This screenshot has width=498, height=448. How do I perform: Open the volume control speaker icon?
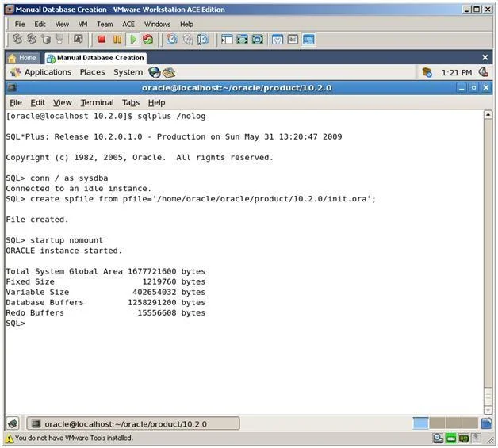coord(484,72)
